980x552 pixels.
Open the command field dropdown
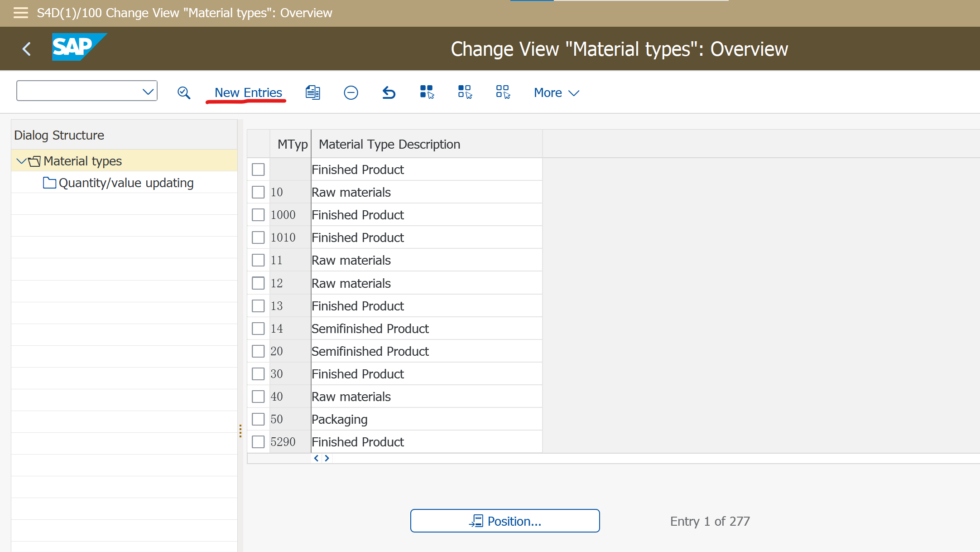(x=148, y=92)
